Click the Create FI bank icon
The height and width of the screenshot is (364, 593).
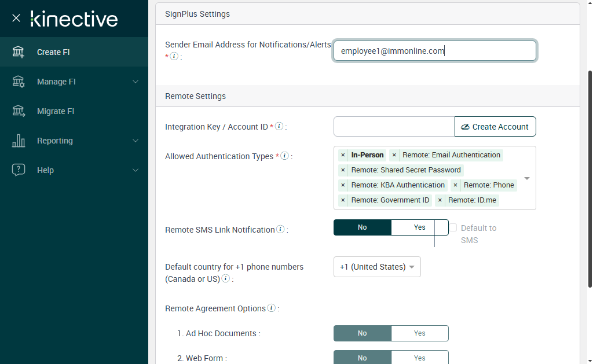[x=18, y=52]
